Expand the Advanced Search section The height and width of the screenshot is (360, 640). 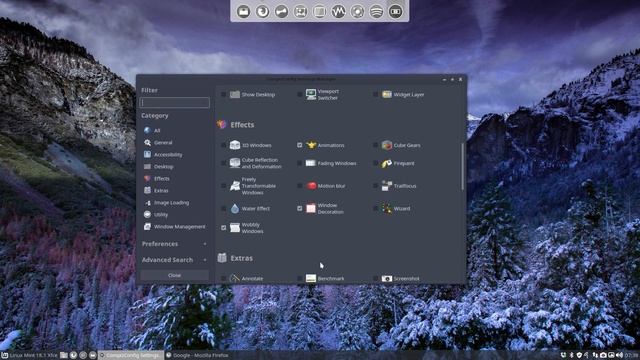(x=174, y=260)
